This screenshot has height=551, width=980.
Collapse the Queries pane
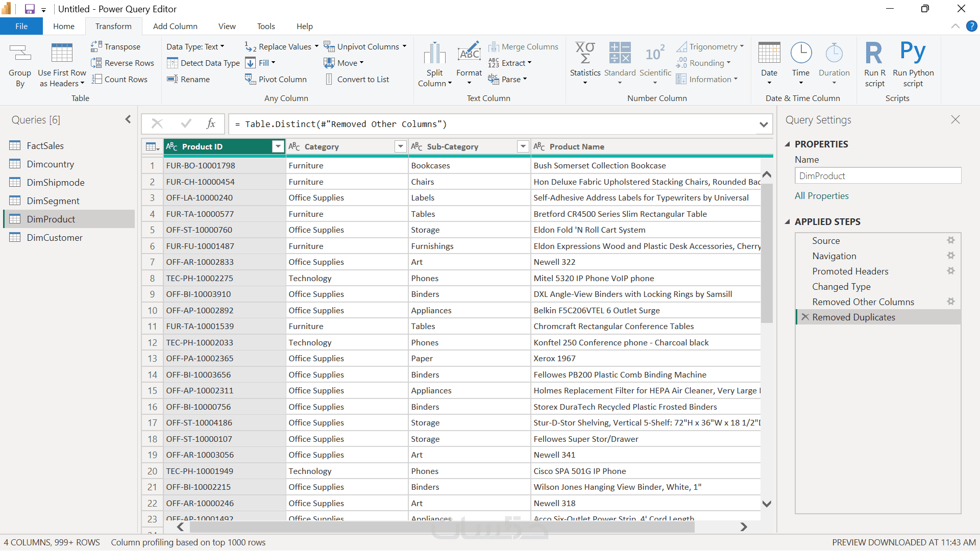click(128, 119)
